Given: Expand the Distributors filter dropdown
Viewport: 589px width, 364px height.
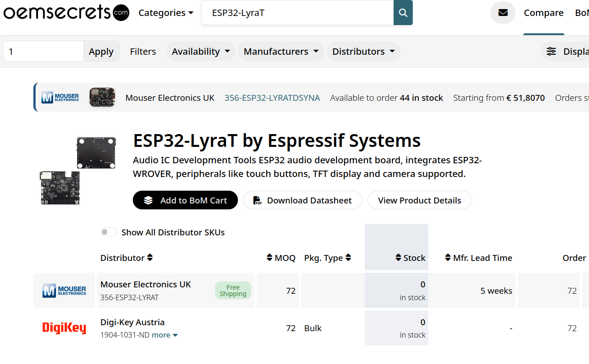Looking at the screenshot, I should [x=363, y=52].
